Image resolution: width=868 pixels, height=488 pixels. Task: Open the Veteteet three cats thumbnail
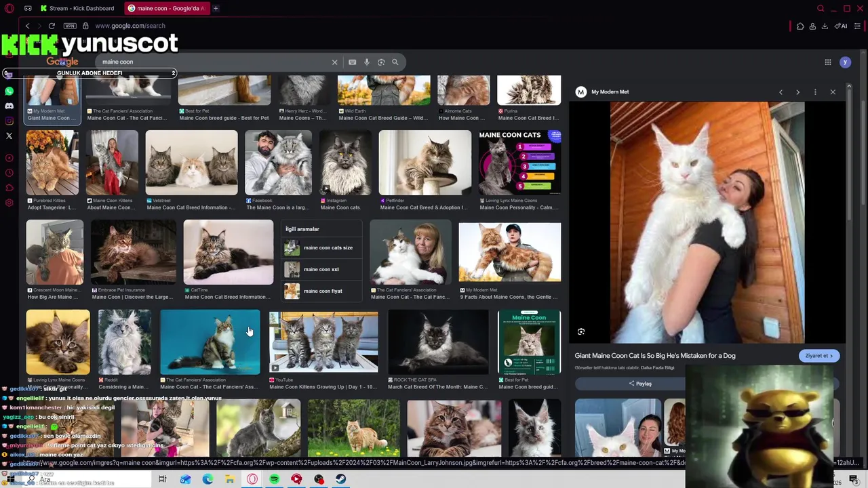(x=191, y=163)
